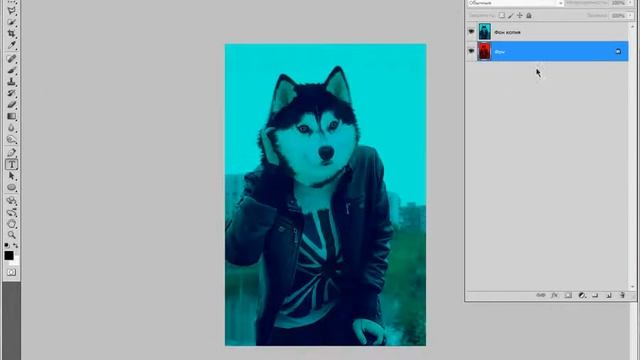Click the layers panel scroll-down arrow
The image size is (640, 360).
click(633, 287)
